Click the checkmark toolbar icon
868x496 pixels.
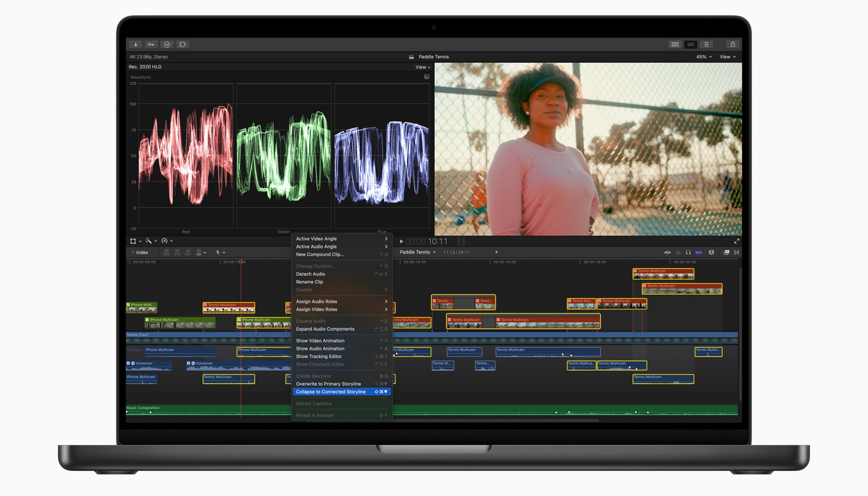167,44
